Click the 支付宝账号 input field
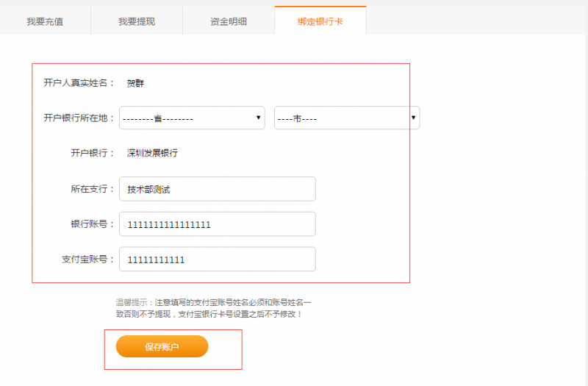Screen dimensions: 588x386 pyautogui.click(x=217, y=260)
